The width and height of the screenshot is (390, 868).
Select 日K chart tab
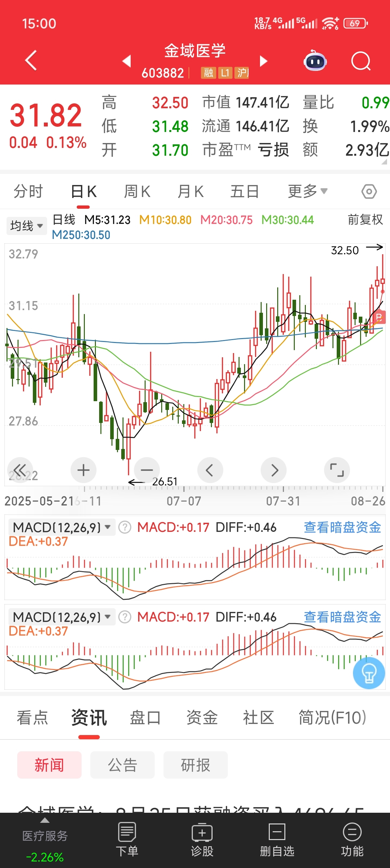[x=84, y=191]
